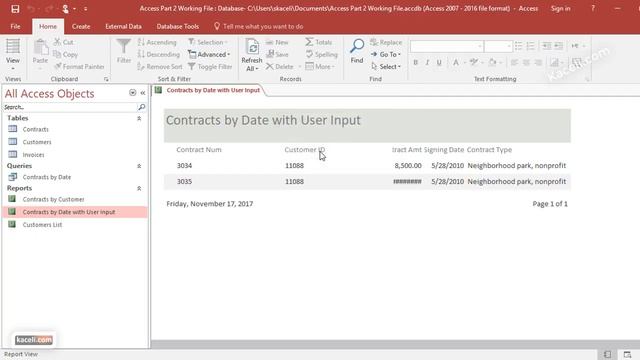
Task: Click the Tell me what you want to do box
Action: (259, 27)
